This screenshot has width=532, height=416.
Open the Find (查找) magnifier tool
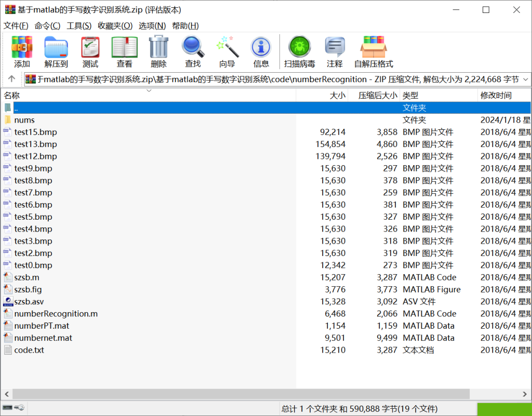(193, 52)
